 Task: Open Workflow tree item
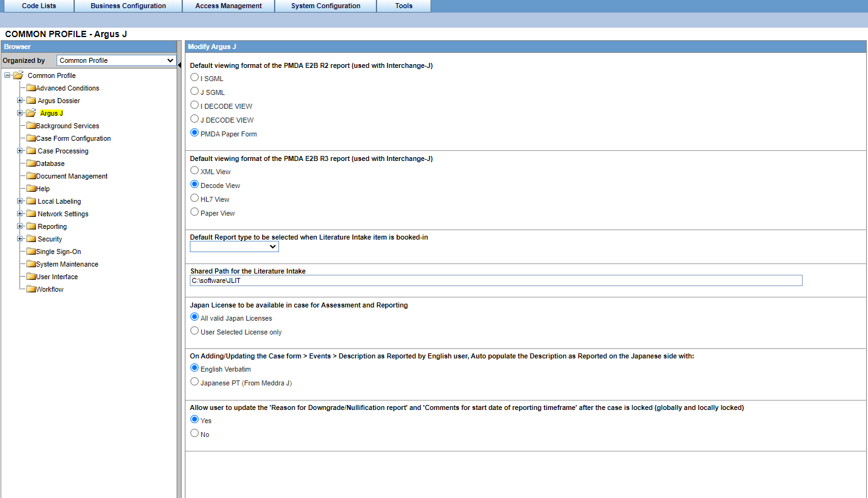(x=50, y=289)
